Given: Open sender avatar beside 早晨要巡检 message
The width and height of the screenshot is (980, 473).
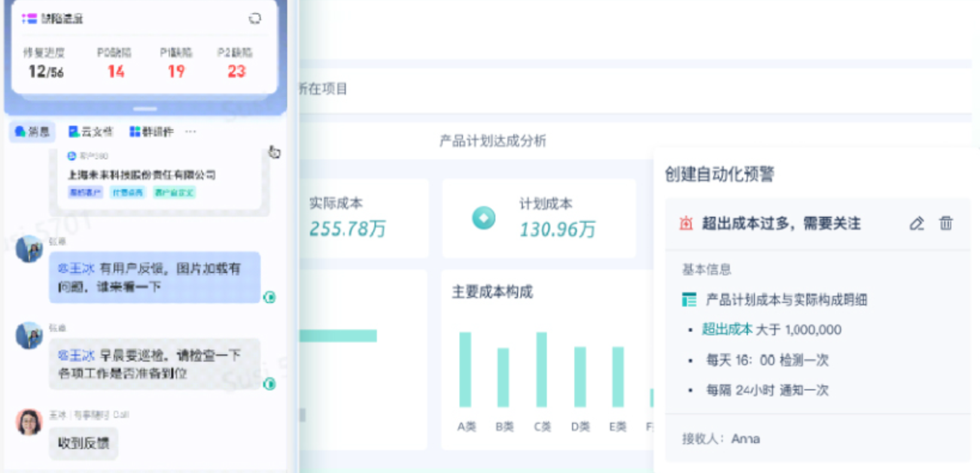Looking at the screenshot, I should pyautogui.click(x=29, y=335).
